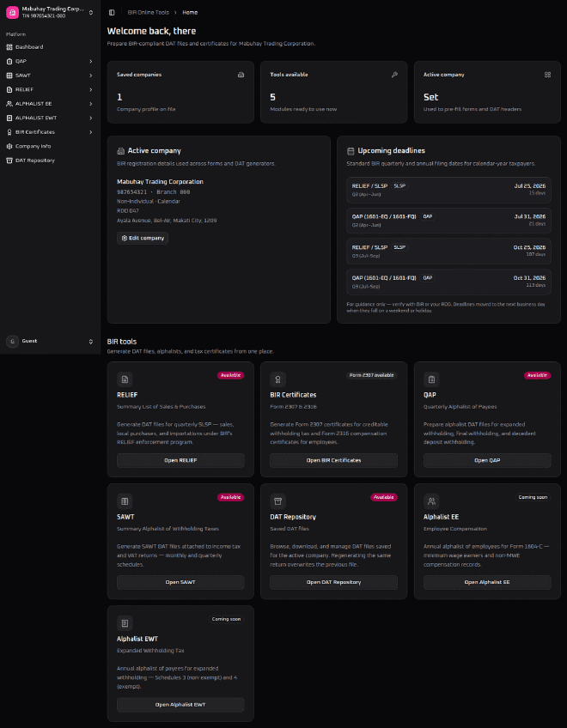Click the ALPHALIST EE people icon in the sidebar
The image size is (567, 728).
click(9, 104)
